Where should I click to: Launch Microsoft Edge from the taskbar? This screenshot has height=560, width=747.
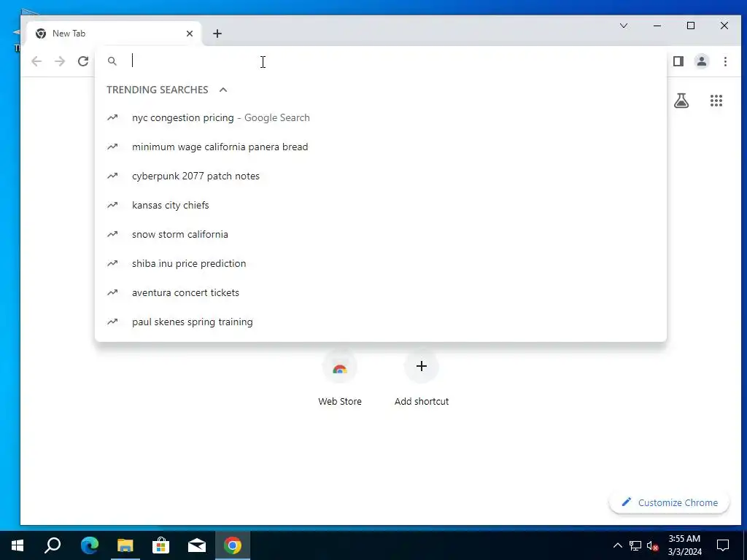pyautogui.click(x=89, y=545)
